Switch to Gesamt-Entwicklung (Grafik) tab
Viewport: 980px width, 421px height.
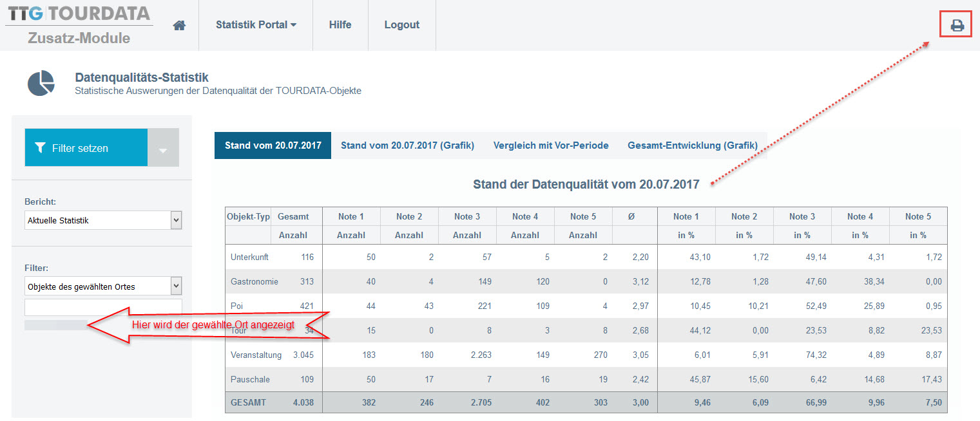pyautogui.click(x=693, y=145)
